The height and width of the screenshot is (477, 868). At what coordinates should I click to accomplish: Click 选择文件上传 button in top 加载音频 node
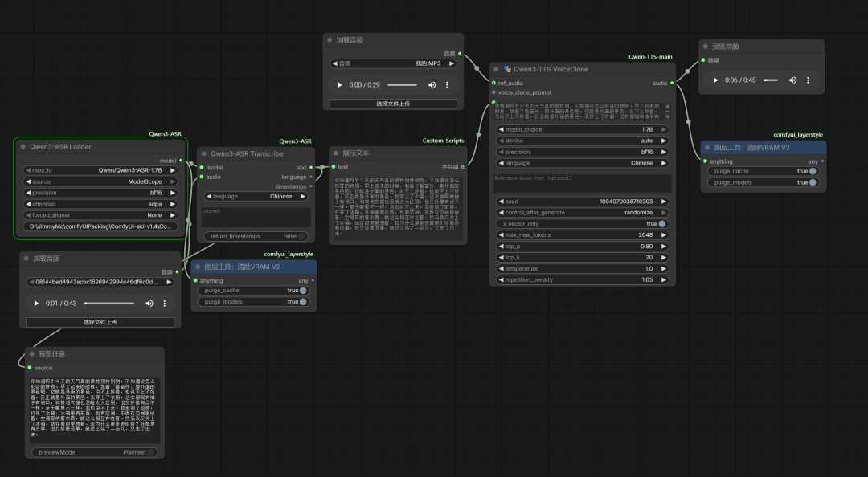tap(393, 104)
